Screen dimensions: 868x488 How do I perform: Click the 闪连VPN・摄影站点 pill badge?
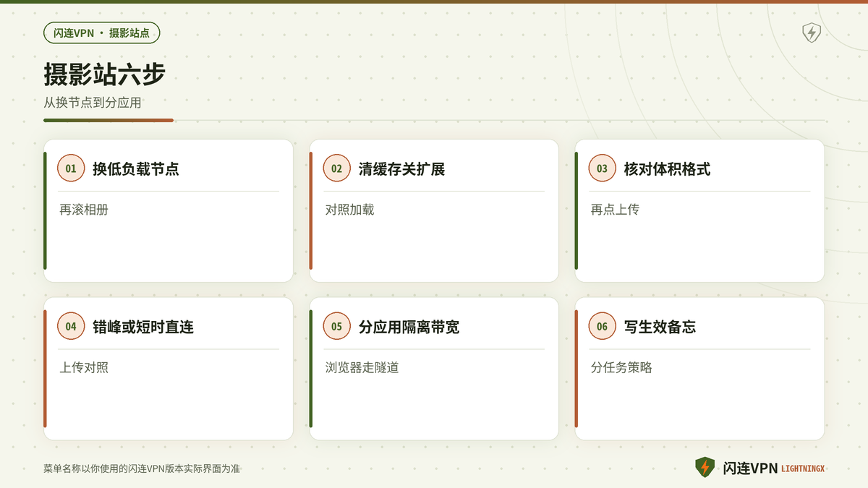tap(102, 33)
